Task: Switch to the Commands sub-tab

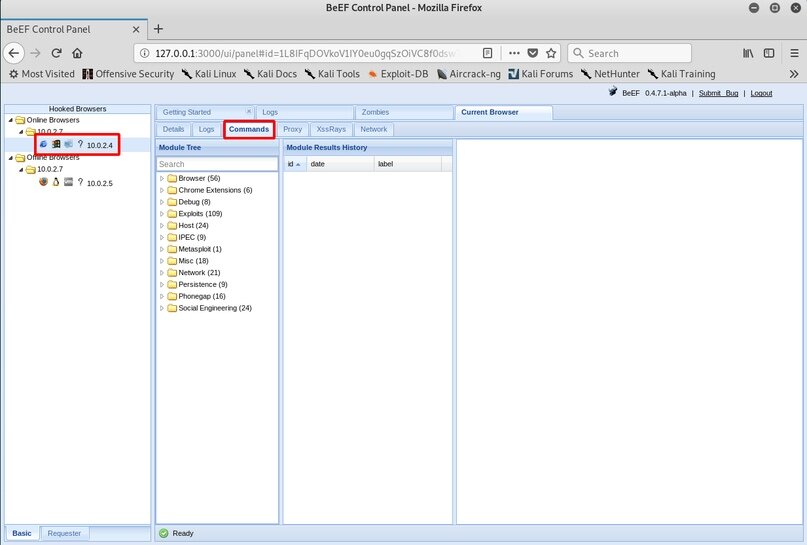Action: point(249,129)
